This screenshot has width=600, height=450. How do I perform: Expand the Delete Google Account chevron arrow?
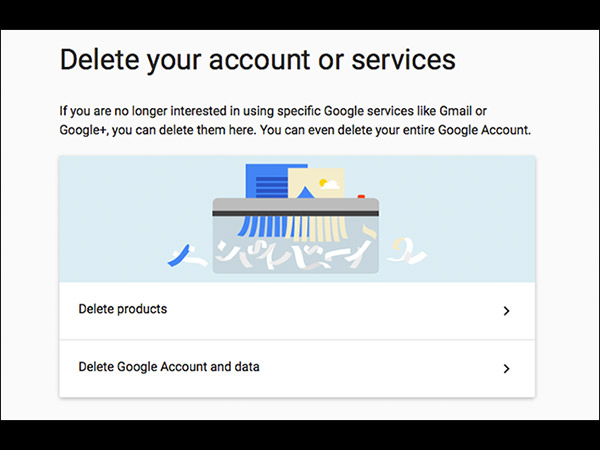coord(506,368)
